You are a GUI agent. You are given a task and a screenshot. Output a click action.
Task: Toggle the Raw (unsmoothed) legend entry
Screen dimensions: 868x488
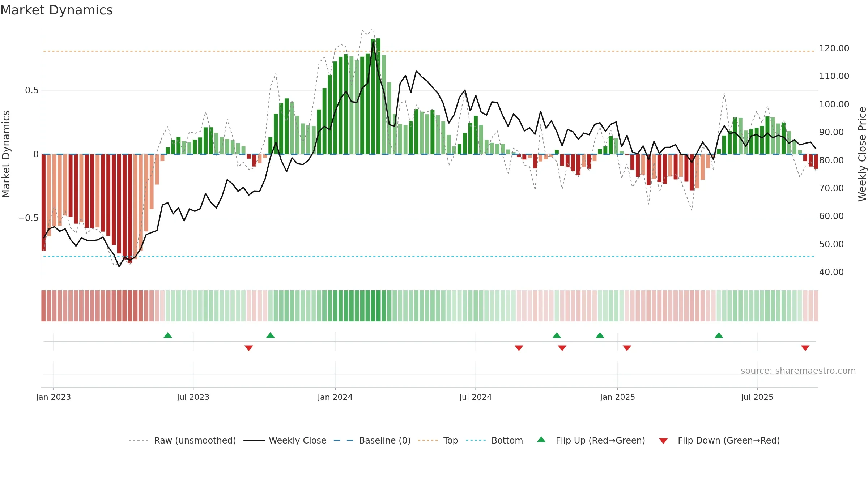(182, 440)
